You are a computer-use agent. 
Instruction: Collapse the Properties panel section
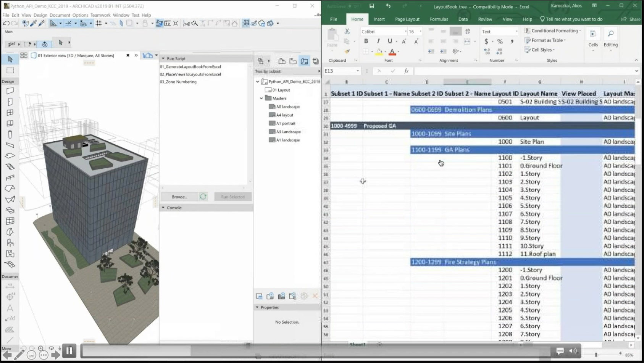click(257, 307)
